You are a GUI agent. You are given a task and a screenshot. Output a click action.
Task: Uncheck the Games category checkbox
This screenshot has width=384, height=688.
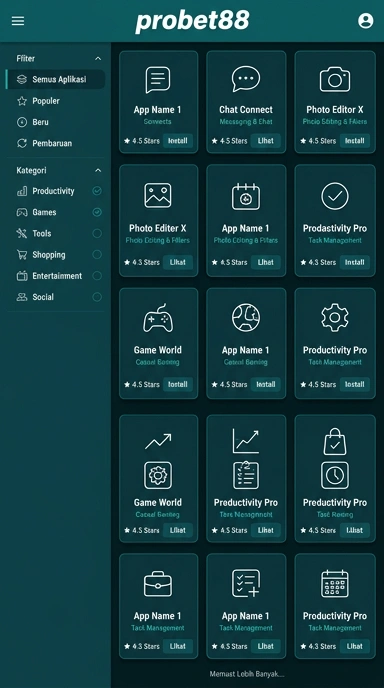click(97, 212)
